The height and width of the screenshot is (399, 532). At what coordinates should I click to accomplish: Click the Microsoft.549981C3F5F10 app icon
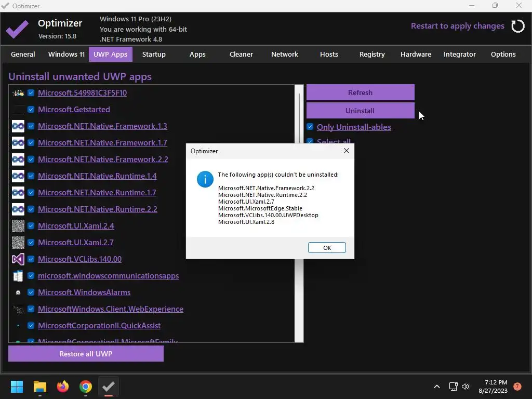point(18,93)
